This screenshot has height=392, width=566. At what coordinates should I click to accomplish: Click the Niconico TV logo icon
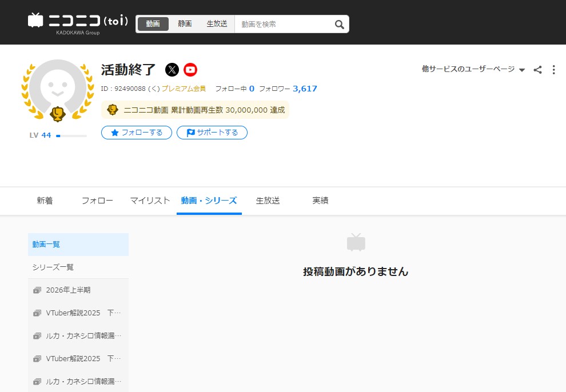tap(35, 21)
